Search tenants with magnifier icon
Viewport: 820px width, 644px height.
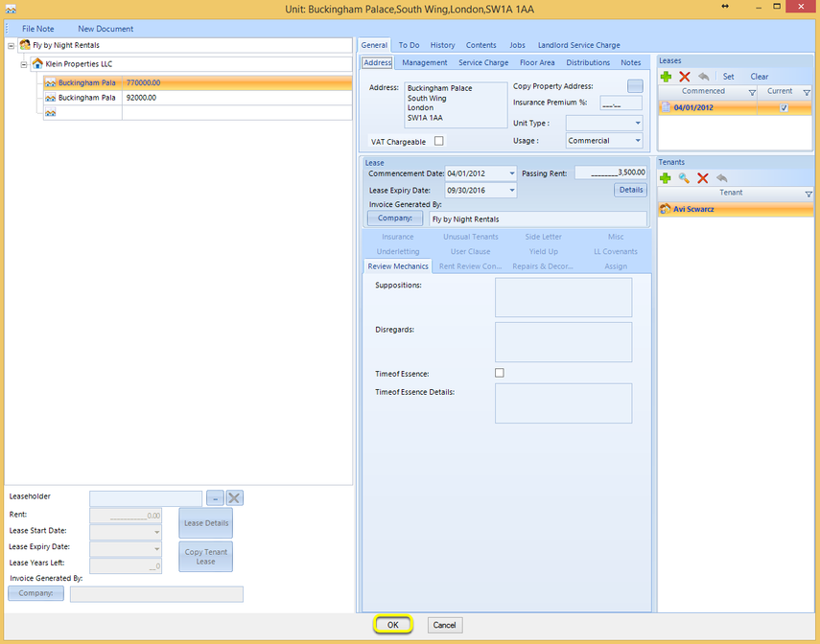684,178
